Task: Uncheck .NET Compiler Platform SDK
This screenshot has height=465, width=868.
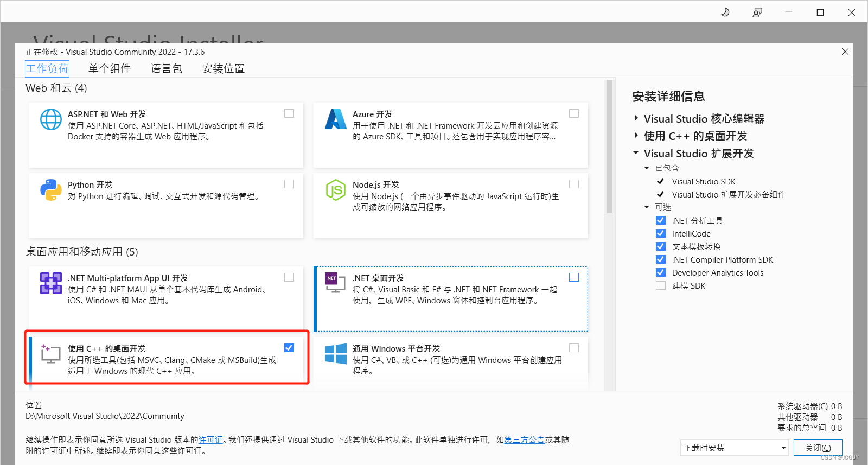Action: [661, 259]
